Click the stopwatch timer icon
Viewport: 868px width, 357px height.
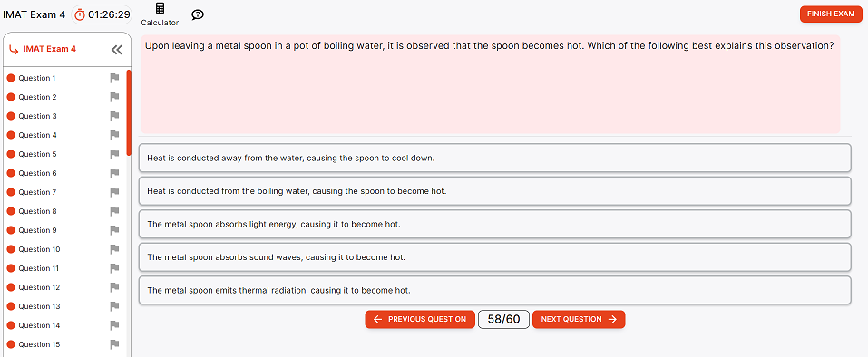pos(80,14)
